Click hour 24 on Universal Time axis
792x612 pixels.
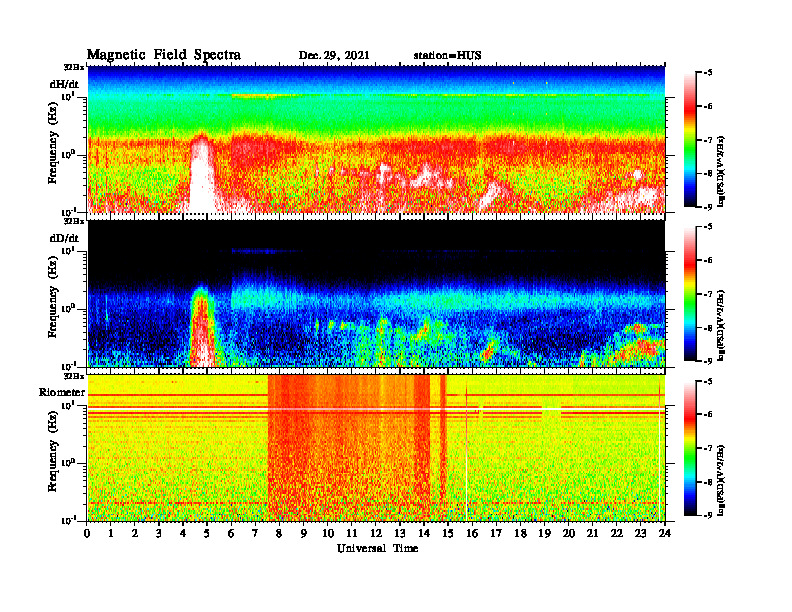pos(665,534)
